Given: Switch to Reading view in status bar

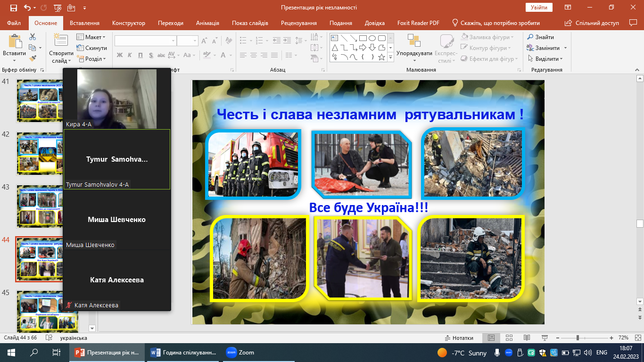Looking at the screenshot, I should point(527,338).
